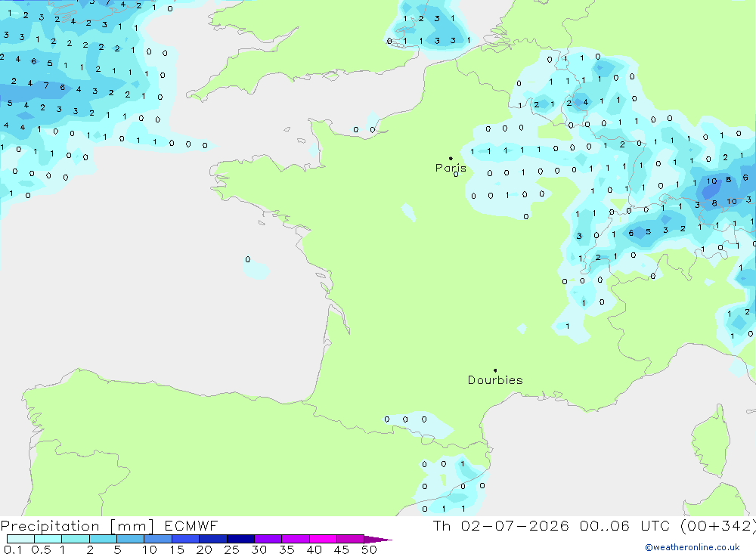Click the legend label 0.1
Screen dimensions: 756x554
[13, 549]
